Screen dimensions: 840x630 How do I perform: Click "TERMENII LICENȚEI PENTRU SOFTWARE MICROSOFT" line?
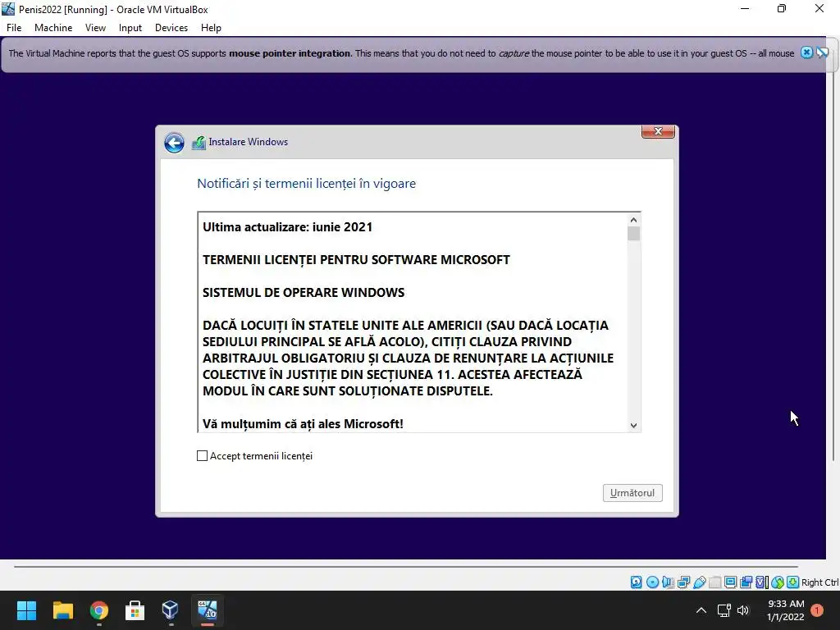(356, 260)
